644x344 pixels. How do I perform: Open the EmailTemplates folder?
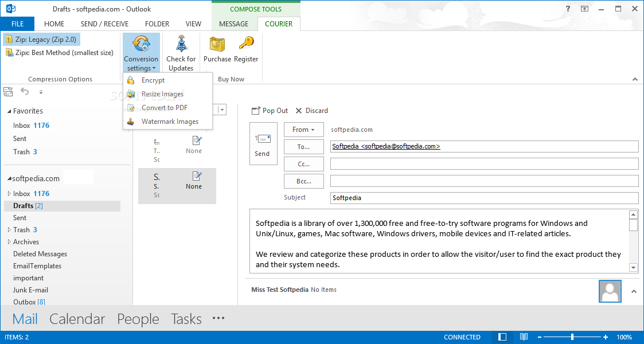click(37, 265)
